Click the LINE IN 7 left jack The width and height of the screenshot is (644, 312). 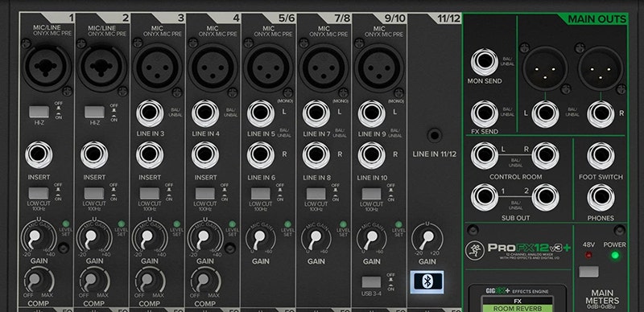[316, 113]
